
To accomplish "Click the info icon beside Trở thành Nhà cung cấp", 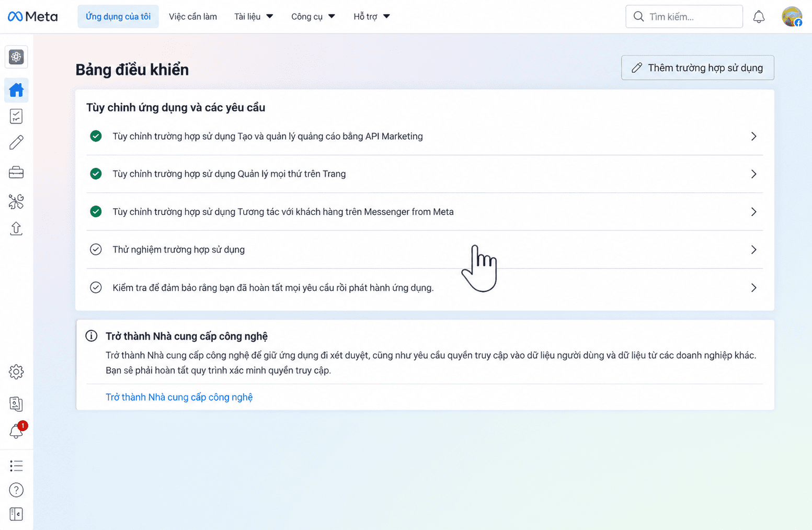I will (x=92, y=336).
